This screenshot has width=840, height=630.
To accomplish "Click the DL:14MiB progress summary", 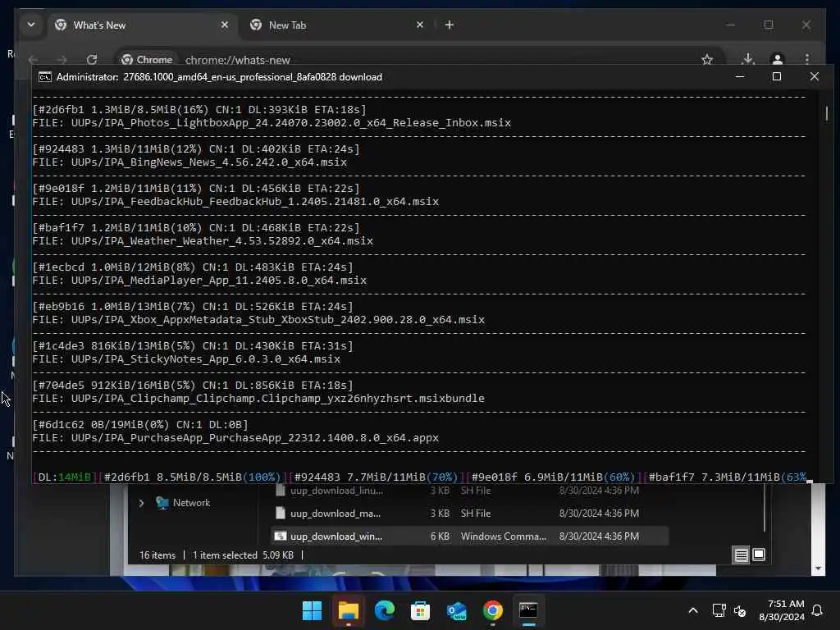I will point(65,477).
